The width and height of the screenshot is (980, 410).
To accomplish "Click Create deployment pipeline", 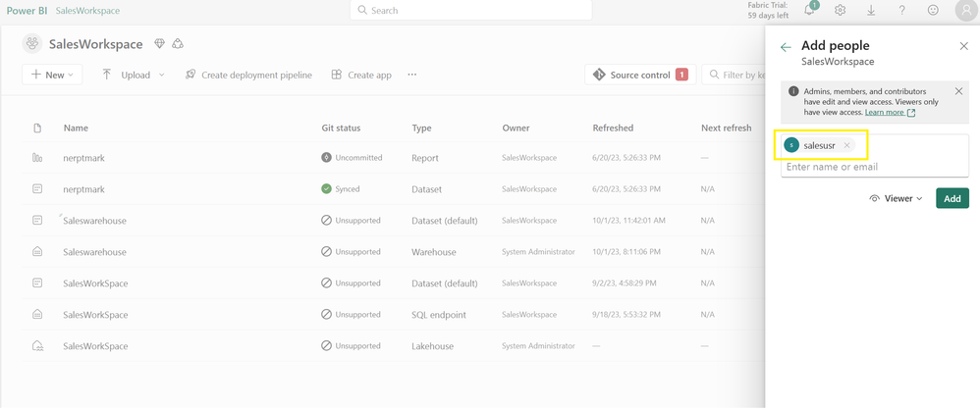I will coord(248,75).
